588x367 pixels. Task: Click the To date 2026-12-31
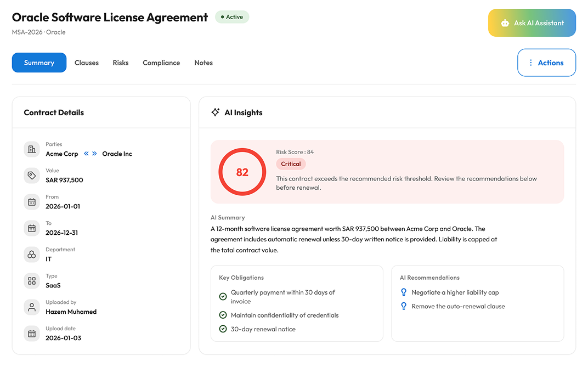(62, 233)
